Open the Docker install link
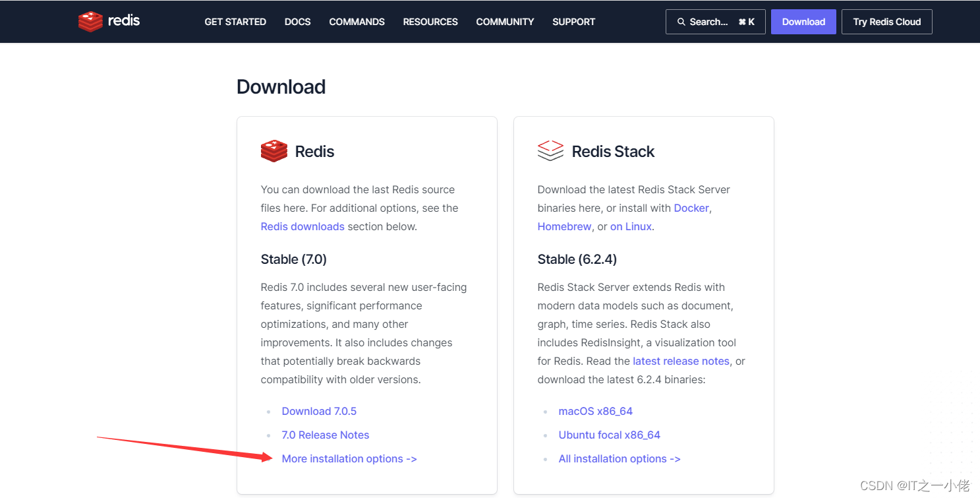This screenshot has height=498, width=980. click(691, 208)
